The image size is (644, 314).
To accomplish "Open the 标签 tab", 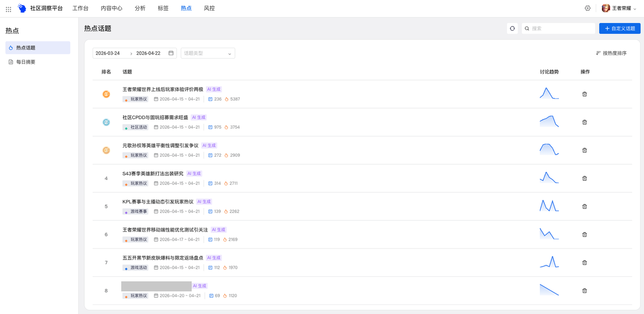I will (x=163, y=8).
